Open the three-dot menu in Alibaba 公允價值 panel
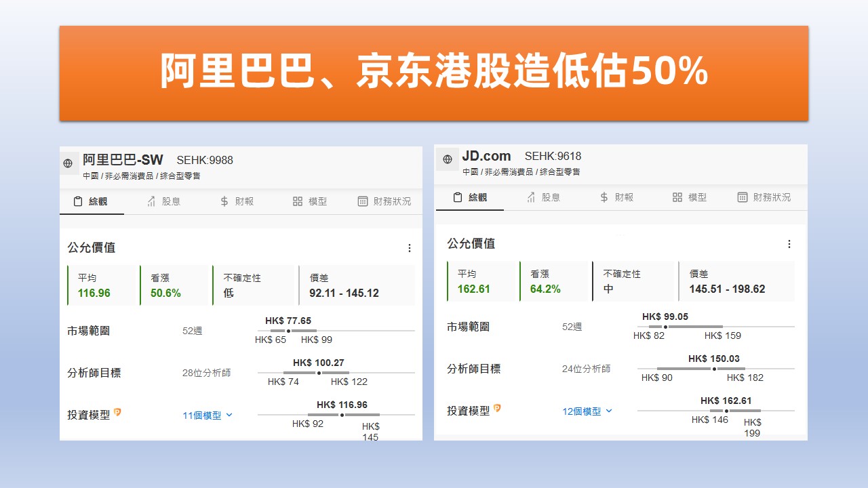This screenshot has height=488, width=868. (409, 248)
